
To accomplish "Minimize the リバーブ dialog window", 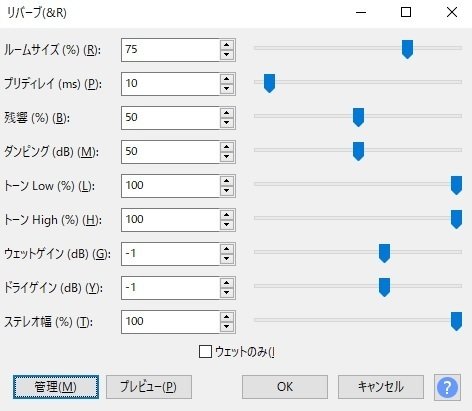I will (x=361, y=13).
